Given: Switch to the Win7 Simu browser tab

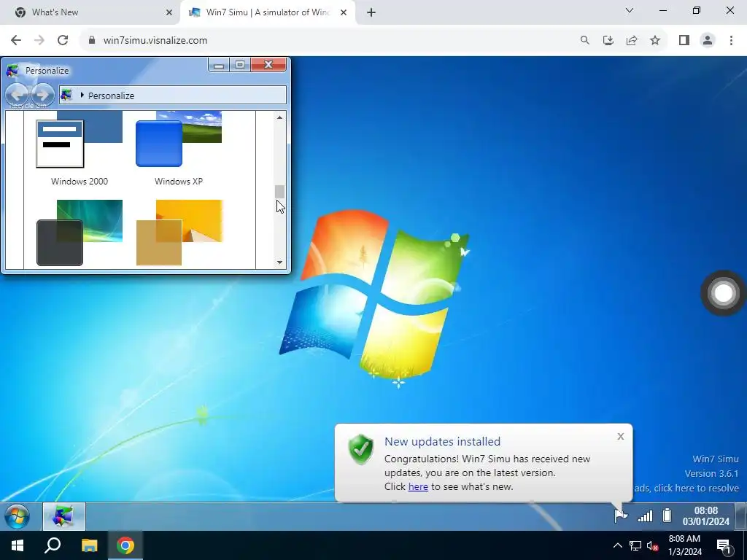Looking at the screenshot, I should (x=267, y=12).
